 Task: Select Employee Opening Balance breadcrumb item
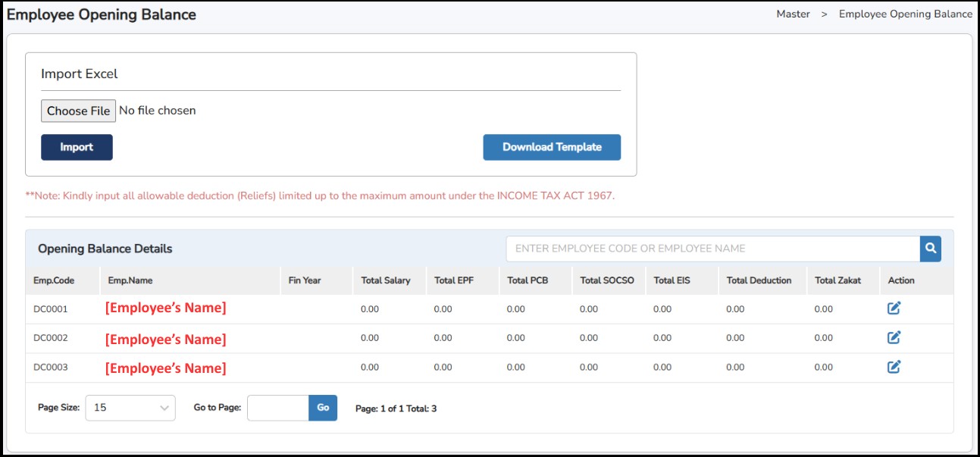[x=905, y=14]
